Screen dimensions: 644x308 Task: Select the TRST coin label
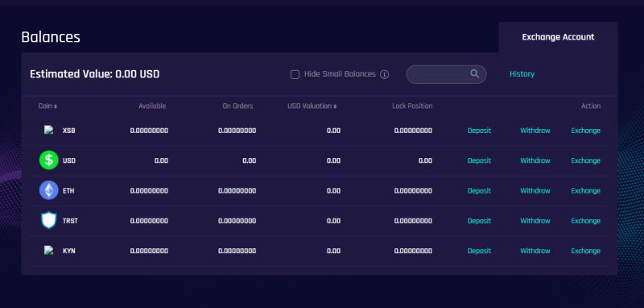click(x=70, y=221)
